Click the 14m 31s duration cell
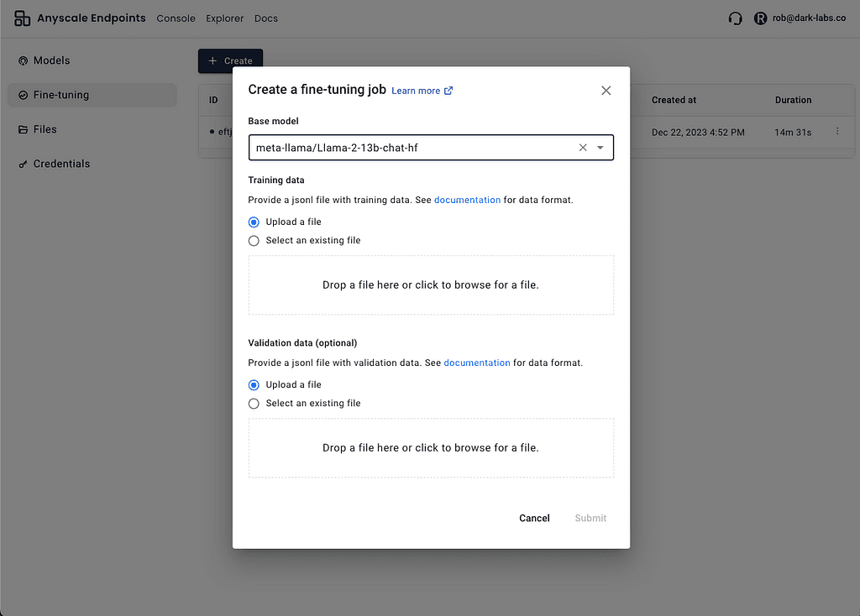Screen dimensions: 860x616 [793, 133]
